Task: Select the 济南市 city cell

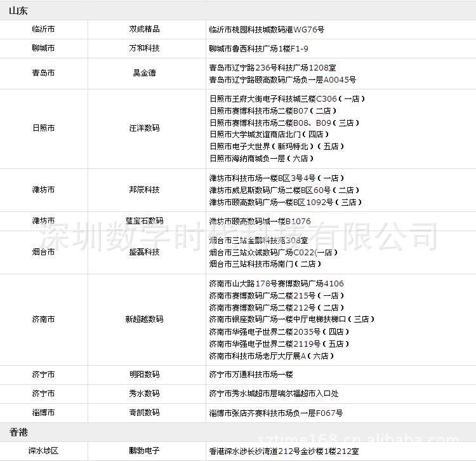Action: [43, 319]
